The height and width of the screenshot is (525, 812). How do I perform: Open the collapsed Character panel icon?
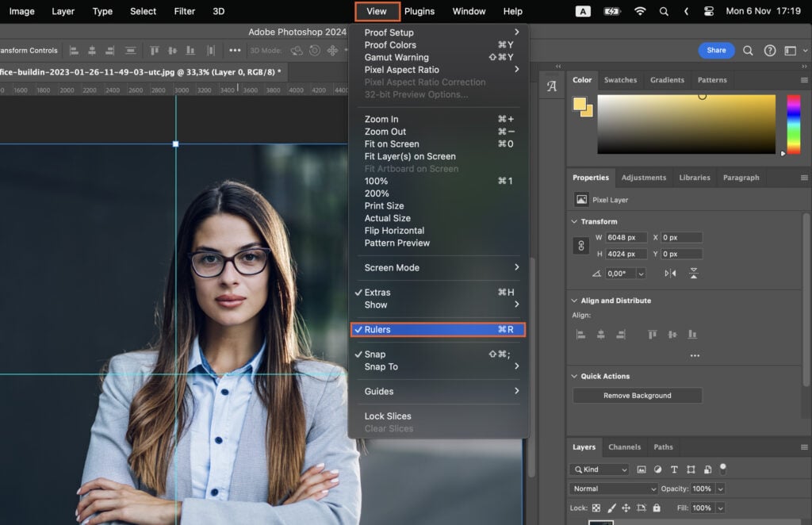click(552, 86)
